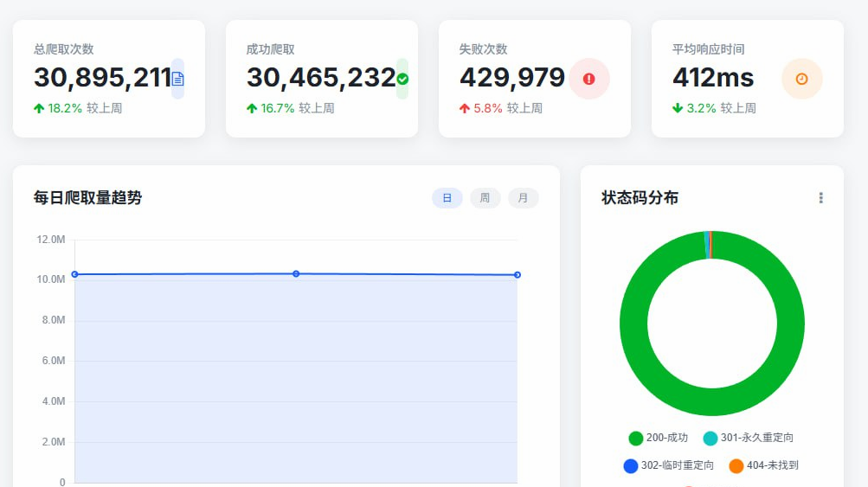
Task: Click the orange 404-未找到 legend color dot
Action: (x=736, y=466)
